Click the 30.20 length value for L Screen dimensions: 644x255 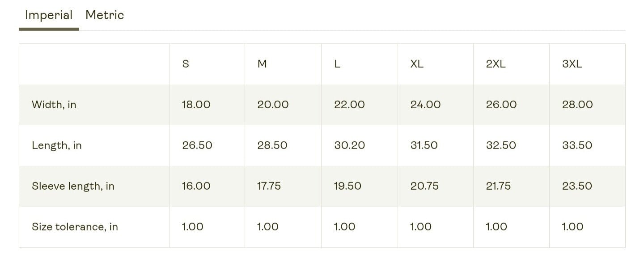coord(349,145)
